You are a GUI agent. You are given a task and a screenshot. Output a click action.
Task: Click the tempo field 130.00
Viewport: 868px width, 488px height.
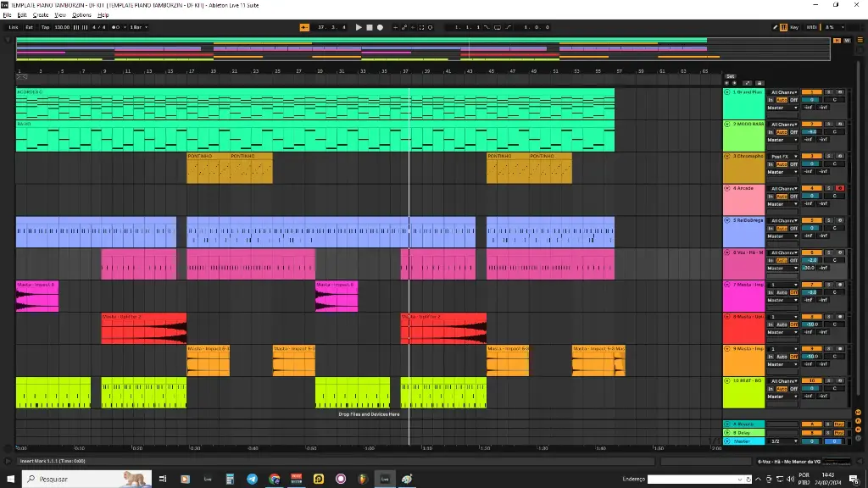(x=62, y=27)
